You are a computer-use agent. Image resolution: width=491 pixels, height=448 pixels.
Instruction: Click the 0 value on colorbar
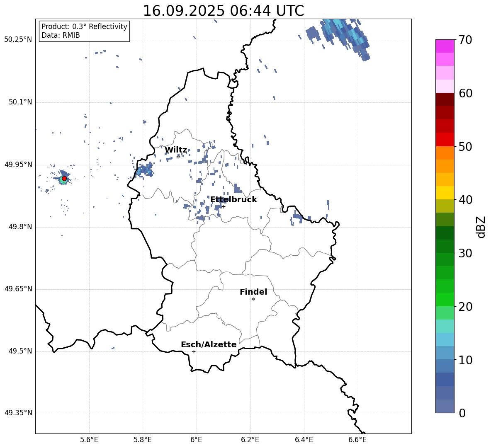coord(462,413)
